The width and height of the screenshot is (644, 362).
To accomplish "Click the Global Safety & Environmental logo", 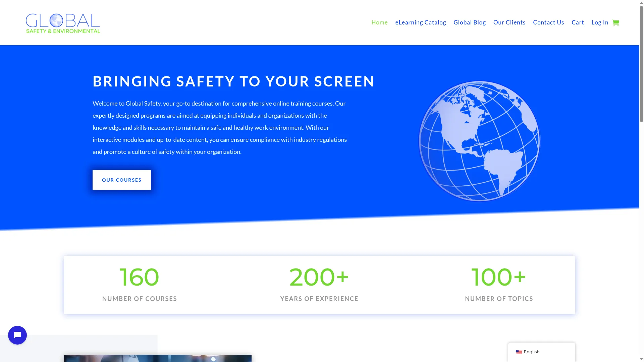I will tap(63, 23).
